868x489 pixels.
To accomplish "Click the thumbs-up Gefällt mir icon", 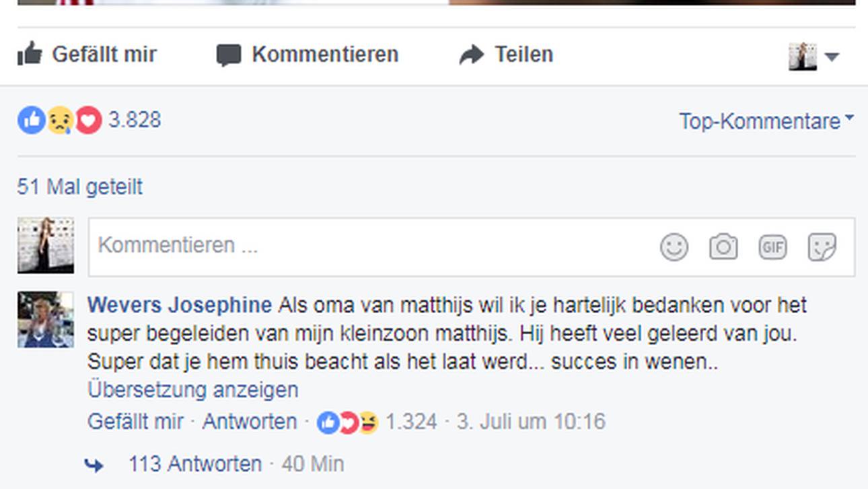I will (30, 54).
